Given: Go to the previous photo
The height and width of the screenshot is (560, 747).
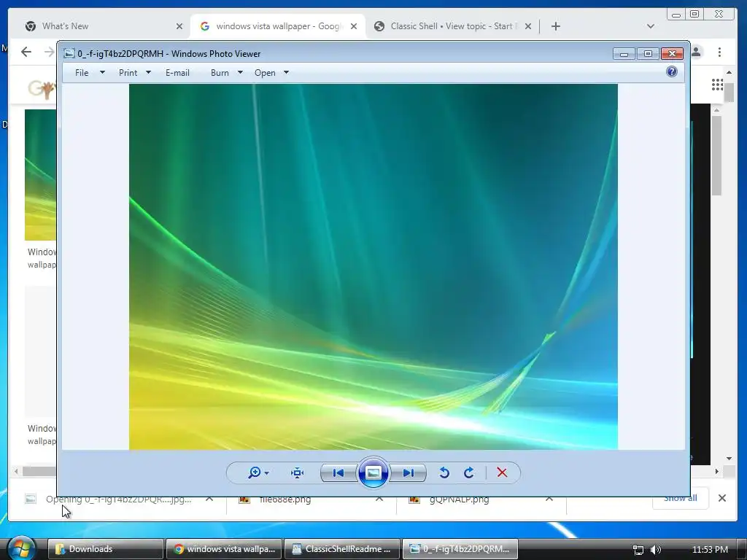Looking at the screenshot, I should pos(338,472).
